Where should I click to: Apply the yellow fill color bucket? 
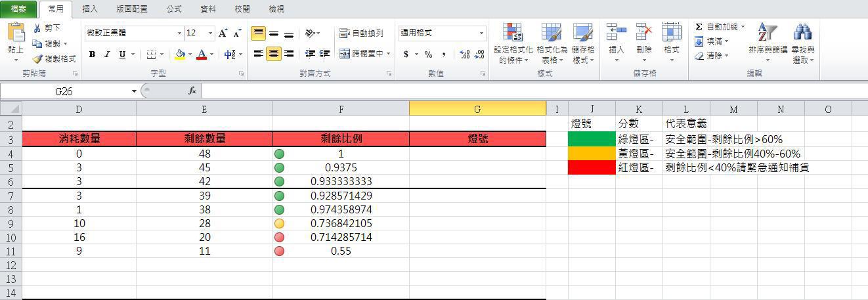click(x=181, y=54)
